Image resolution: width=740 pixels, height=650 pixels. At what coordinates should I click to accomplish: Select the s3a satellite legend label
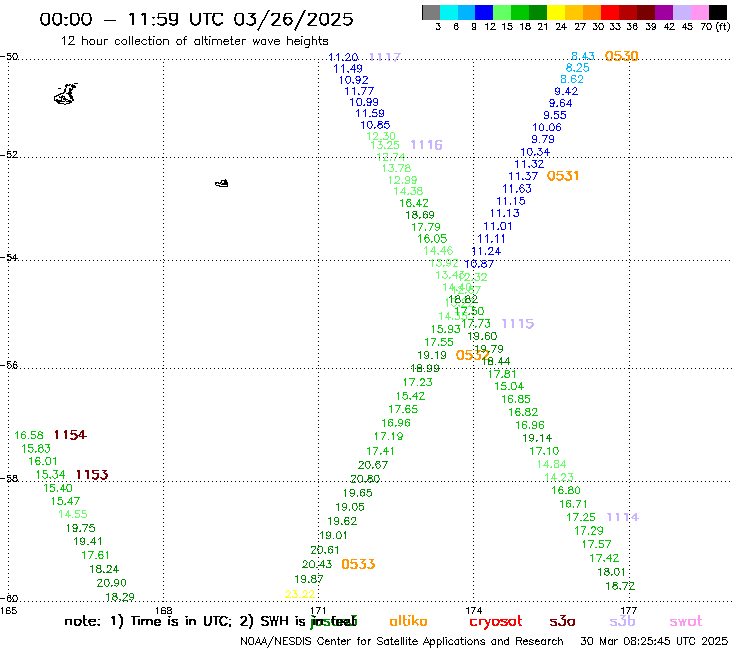pos(562,622)
